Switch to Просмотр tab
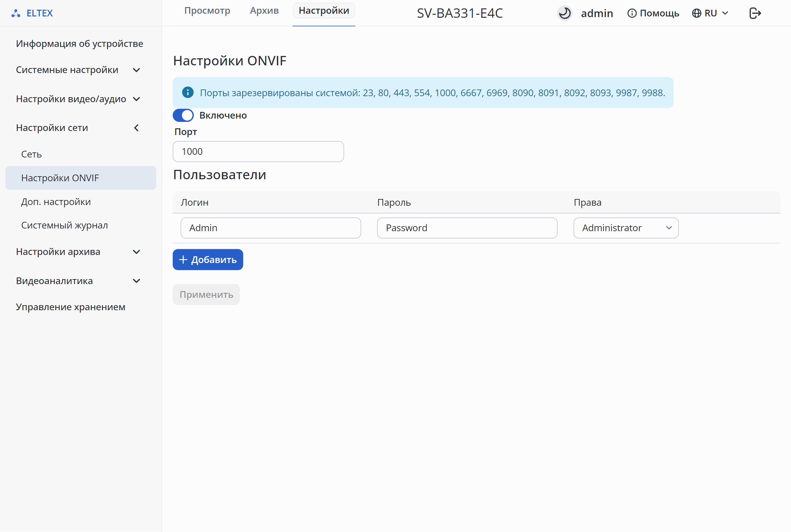The width and height of the screenshot is (791, 532). tap(207, 10)
